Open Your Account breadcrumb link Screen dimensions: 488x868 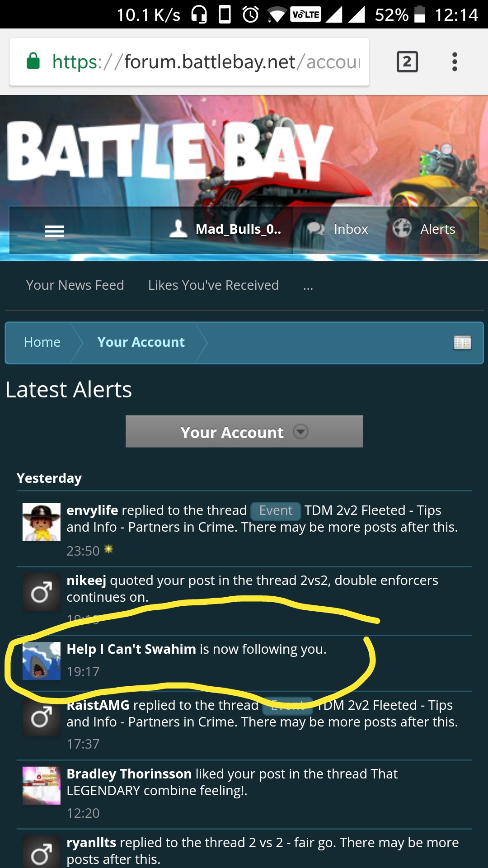click(141, 342)
